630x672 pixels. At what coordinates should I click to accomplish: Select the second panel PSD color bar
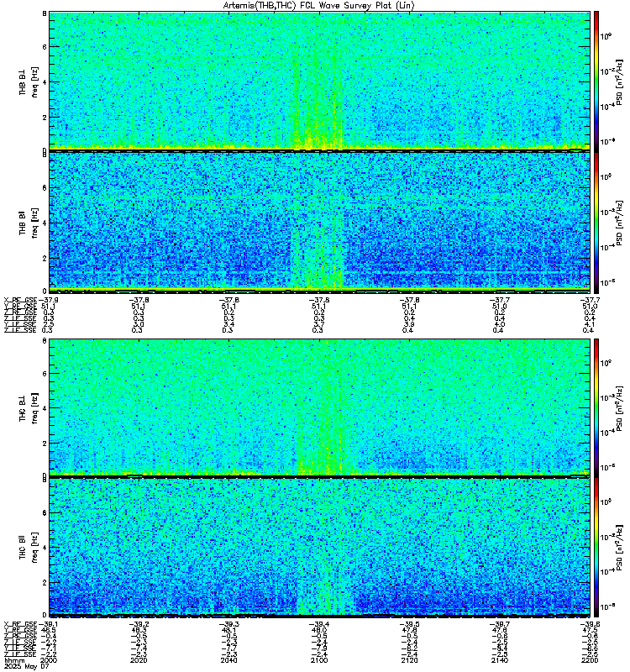(596, 223)
